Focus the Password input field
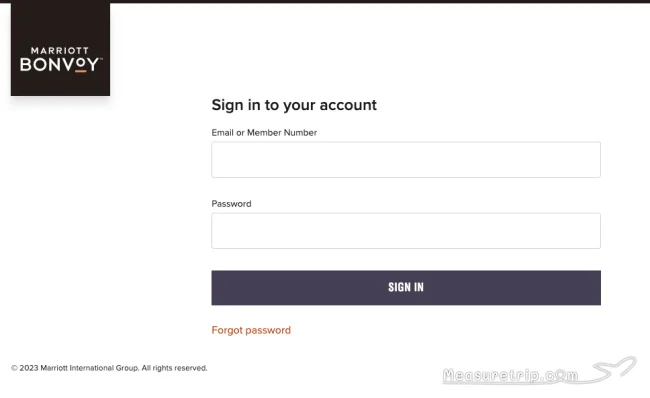The width and height of the screenshot is (650, 398). click(406, 231)
